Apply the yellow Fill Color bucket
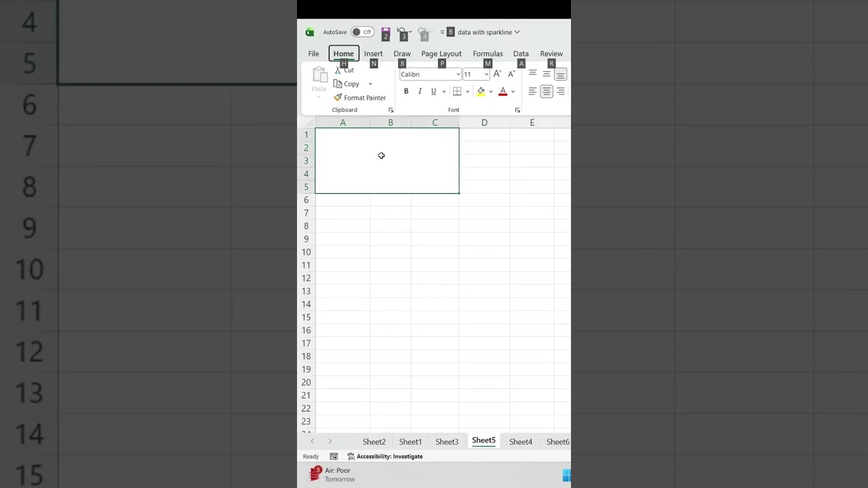The image size is (868, 488). [481, 91]
